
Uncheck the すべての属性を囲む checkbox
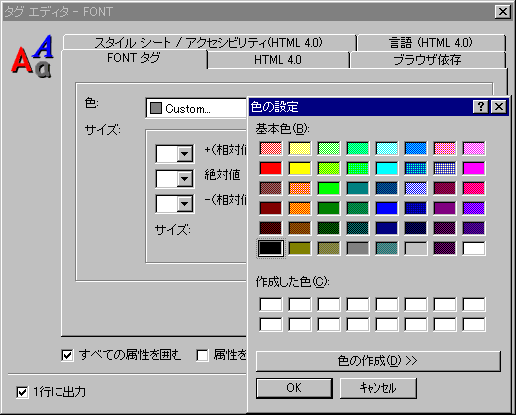tap(67, 355)
